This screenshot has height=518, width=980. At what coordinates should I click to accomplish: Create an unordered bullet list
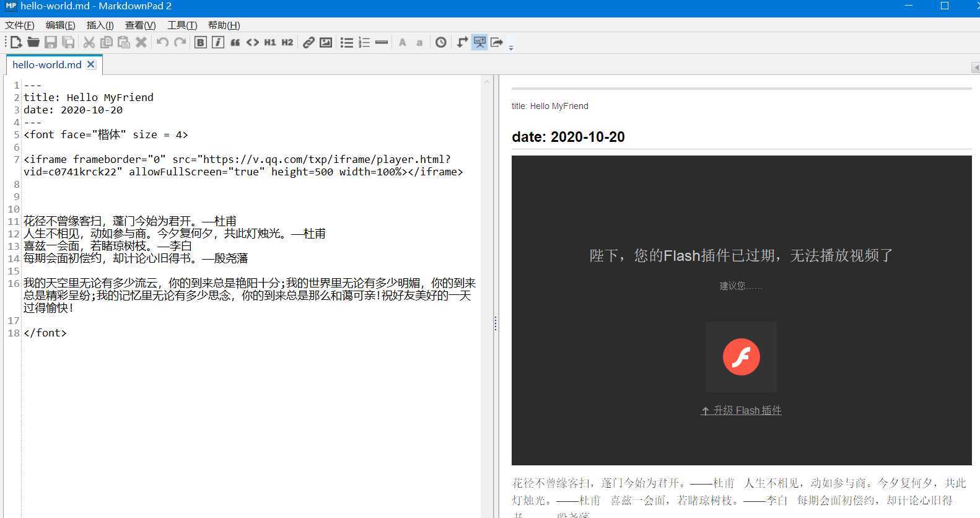click(347, 42)
